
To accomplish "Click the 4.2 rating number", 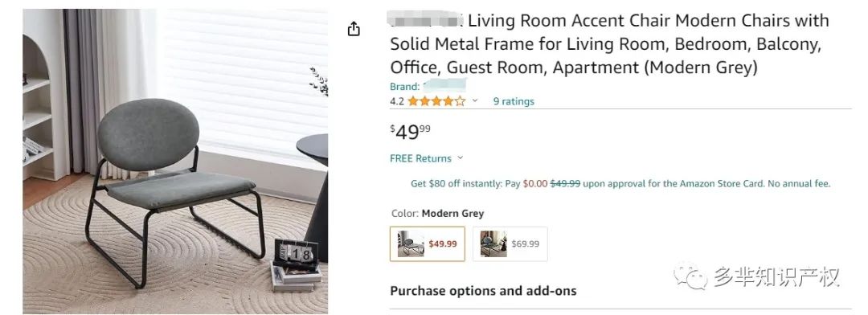I will pos(397,101).
